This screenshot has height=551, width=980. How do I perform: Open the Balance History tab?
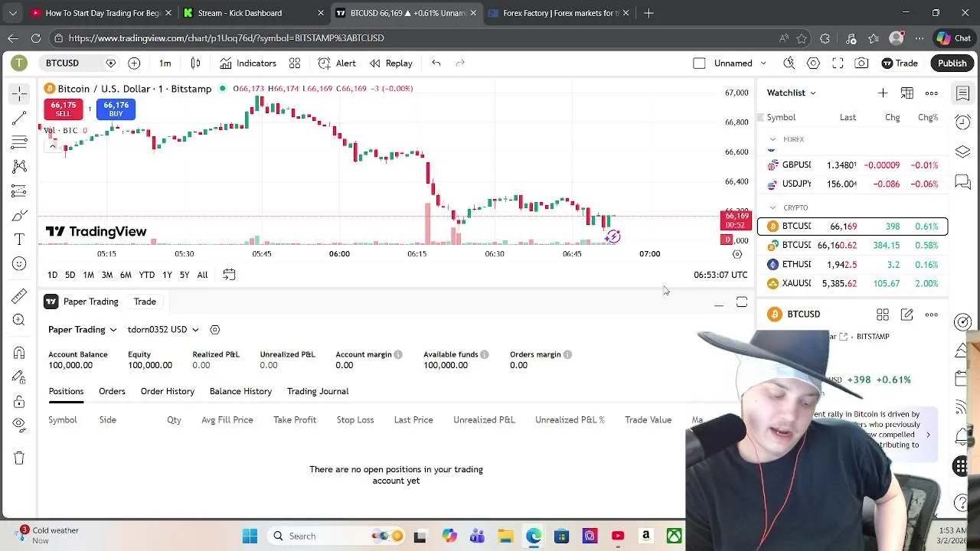[240, 391]
